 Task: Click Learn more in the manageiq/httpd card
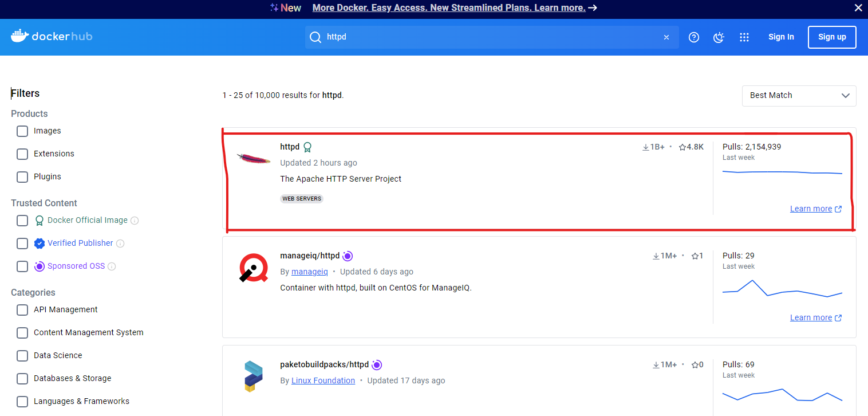click(816, 317)
